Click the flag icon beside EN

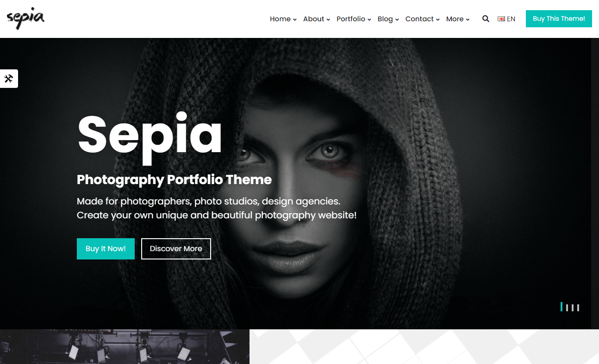[x=501, y=19]
